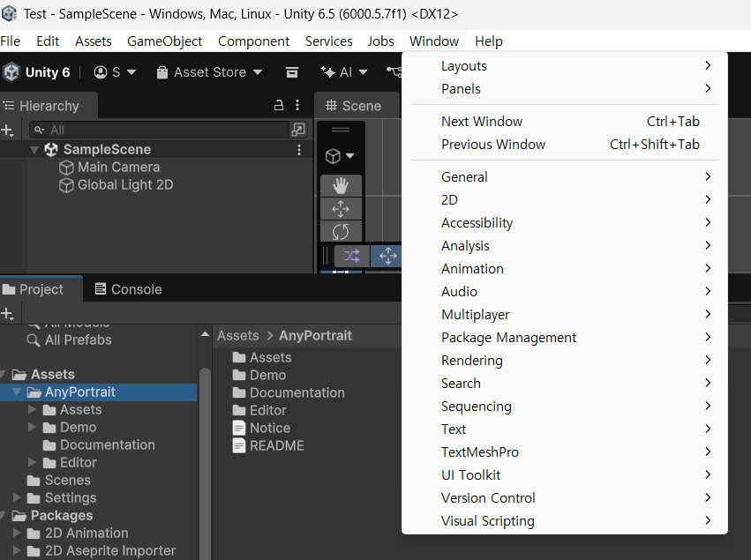The height and width of the screenshot is (560, 751).
Task: Select the Move tool in the Scene toolbar
Action: pos(341,209)
